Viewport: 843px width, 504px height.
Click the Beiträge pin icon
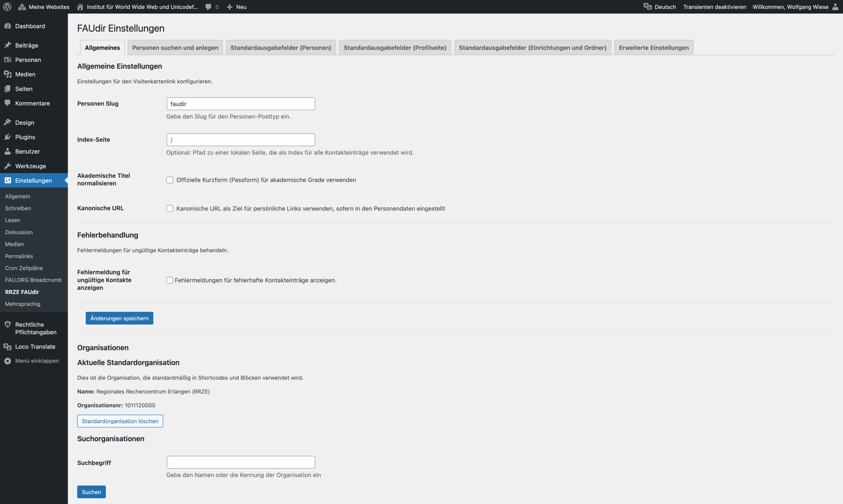[x=8, y=45]
